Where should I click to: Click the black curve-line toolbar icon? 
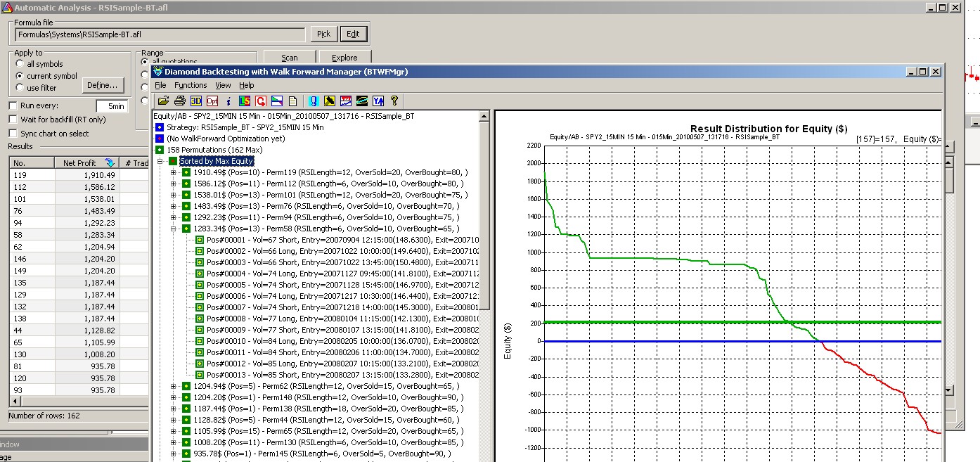tap(362, 101)
